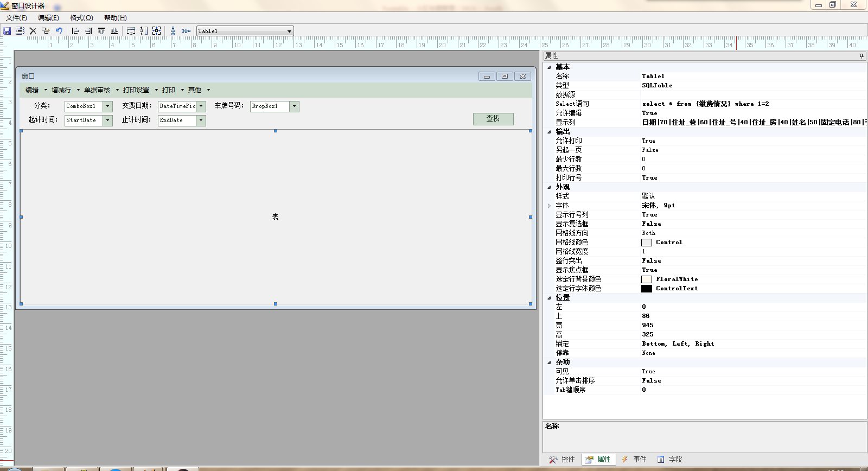Switch to the 事件 tab

coord(634,460)
